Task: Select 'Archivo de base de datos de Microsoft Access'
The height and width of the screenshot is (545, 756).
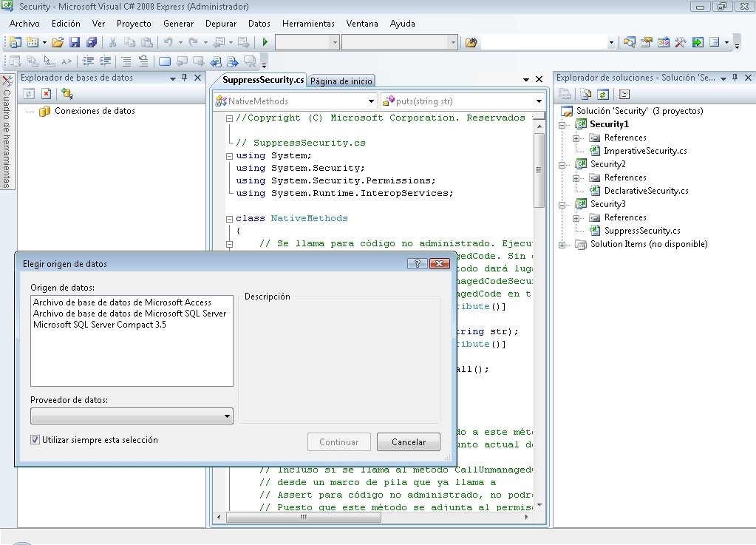Action: coord(122,302)
